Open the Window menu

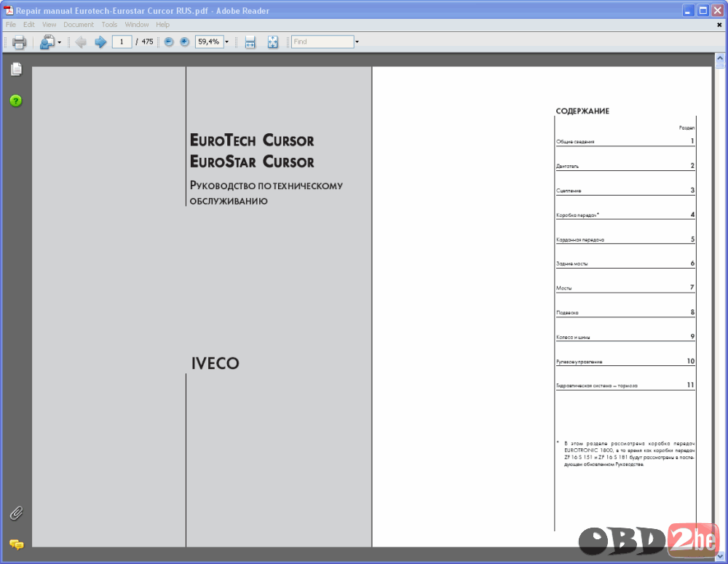[x=137, y=25]
